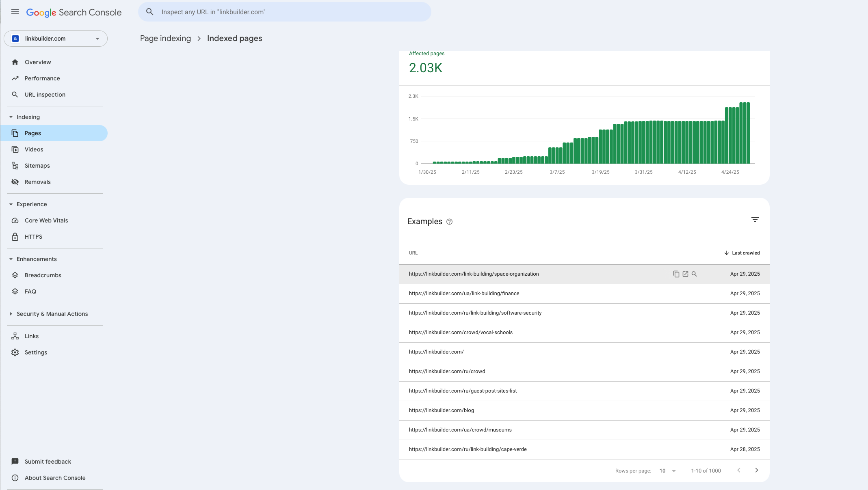Copy the space-organization URL
The height and width of the screenshot is (490, 868).
coord(676,274)
